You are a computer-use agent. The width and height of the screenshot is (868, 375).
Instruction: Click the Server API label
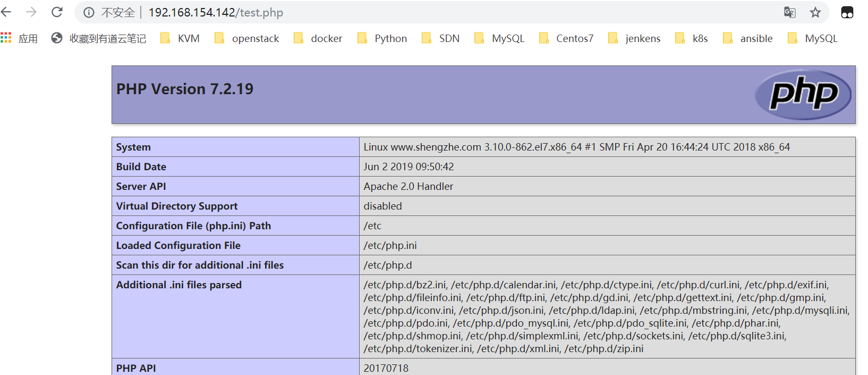click(141, 186)
